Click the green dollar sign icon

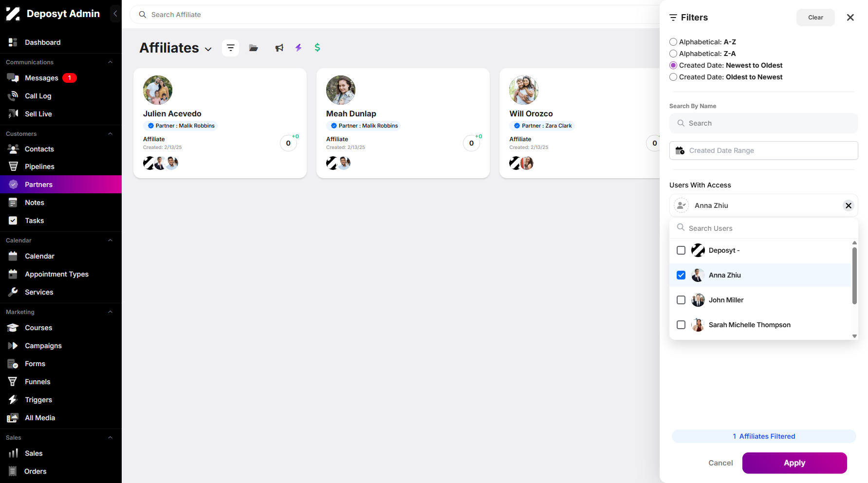[x=317, y=47]
